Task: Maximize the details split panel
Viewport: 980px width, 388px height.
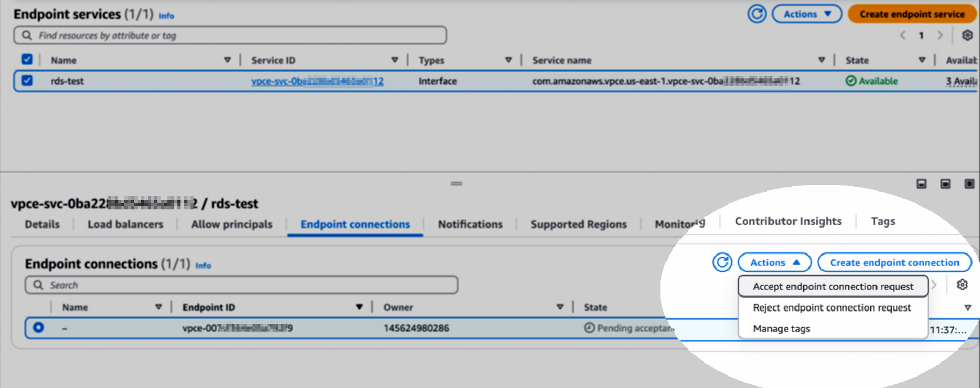Action: coord(969,184)
